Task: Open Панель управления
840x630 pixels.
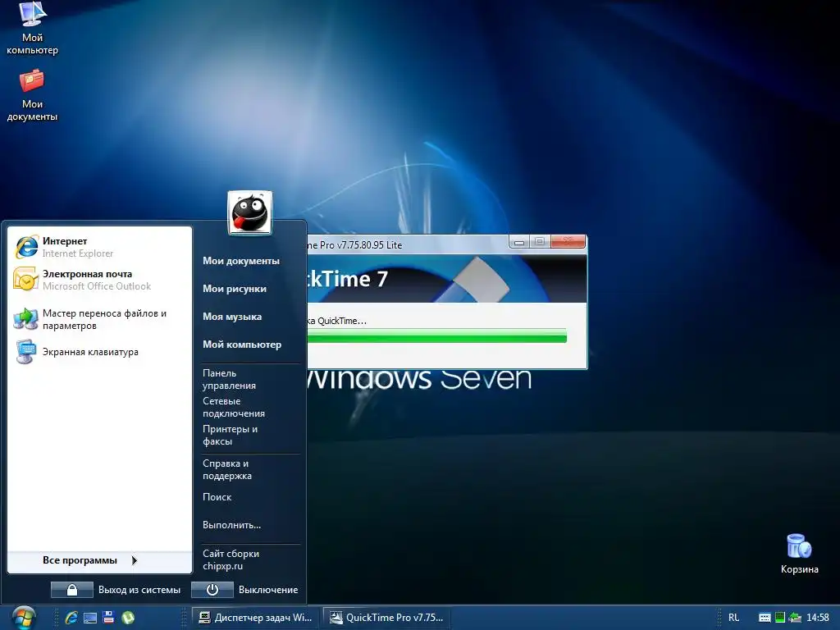Action: [x=230, y=379]
